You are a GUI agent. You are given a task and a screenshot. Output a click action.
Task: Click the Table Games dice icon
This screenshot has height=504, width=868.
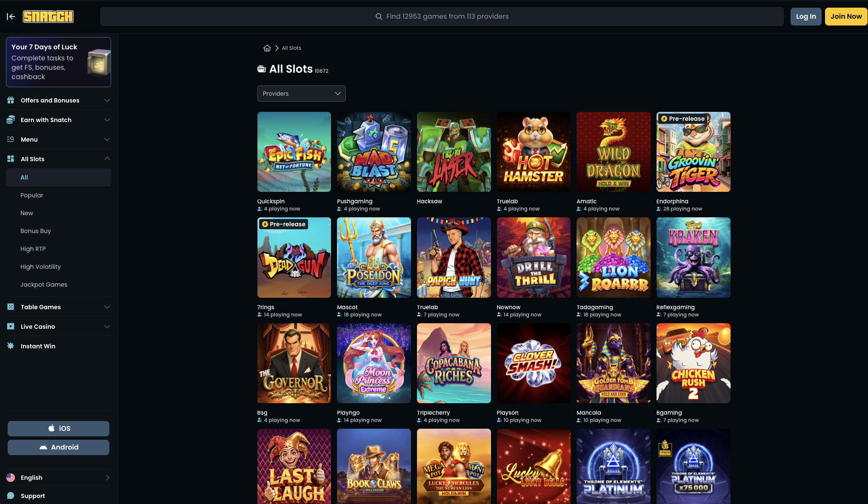(11, 307)
